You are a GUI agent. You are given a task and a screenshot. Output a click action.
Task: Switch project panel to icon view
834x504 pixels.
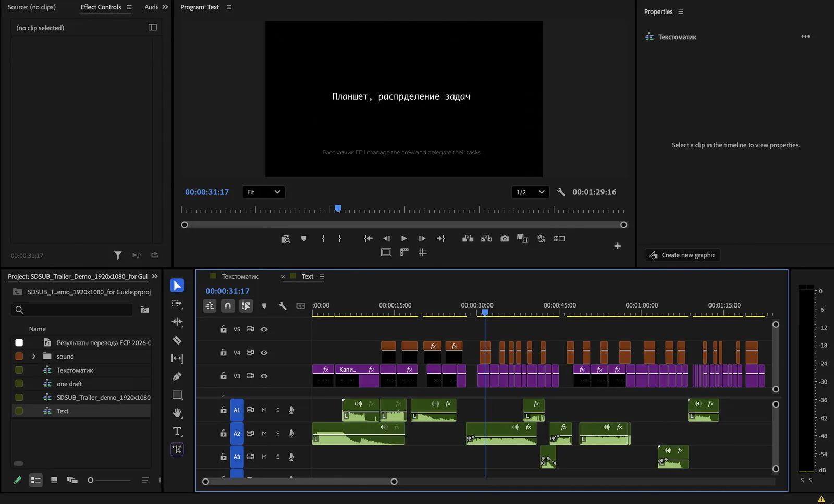click(54, 480)
